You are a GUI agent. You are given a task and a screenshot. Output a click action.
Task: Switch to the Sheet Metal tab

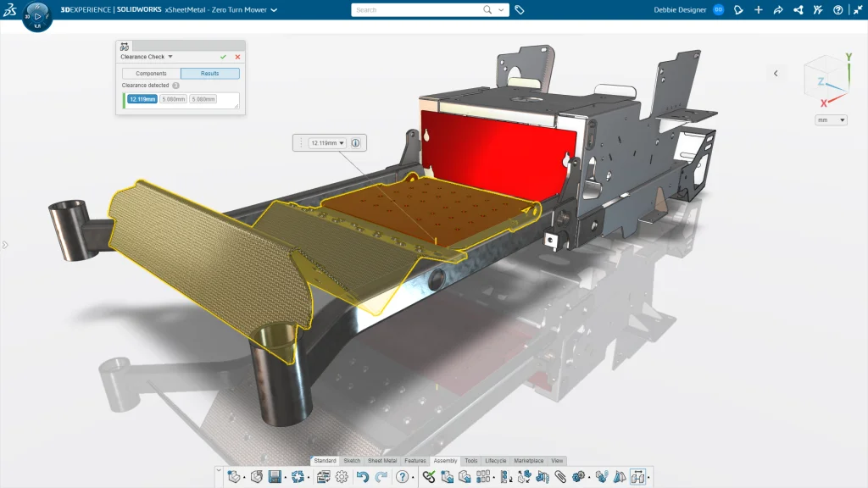pyautogui.click(x=381, y=461)
